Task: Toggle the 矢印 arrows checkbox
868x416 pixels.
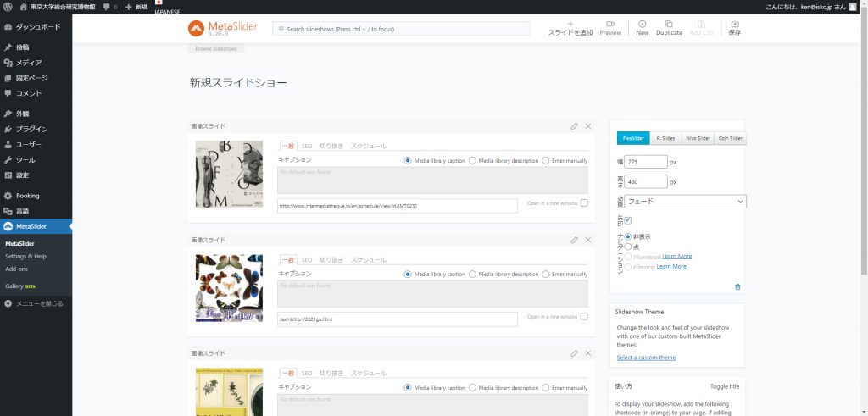Action: (x=628, y=220)
